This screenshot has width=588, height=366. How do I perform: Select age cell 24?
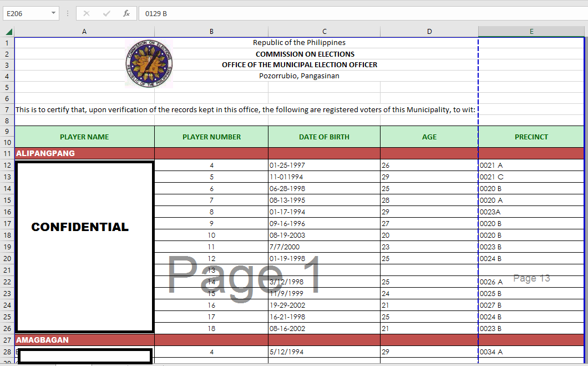pos(429,294)
